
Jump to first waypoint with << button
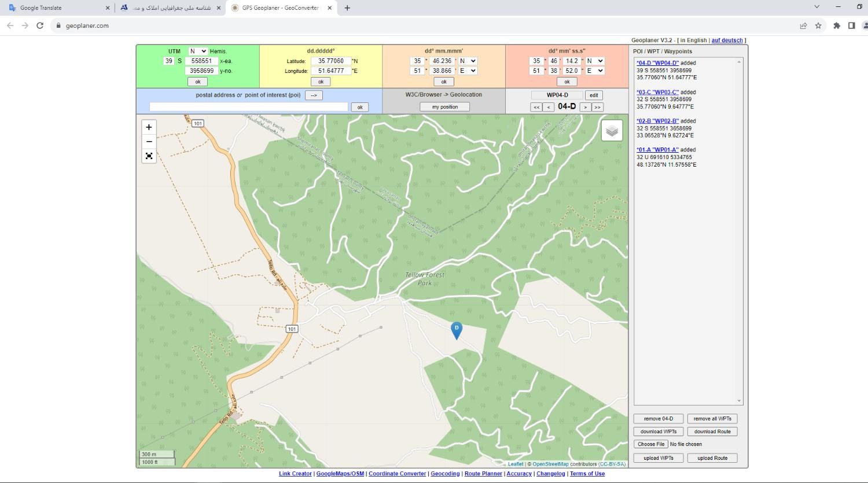[536, 107]
